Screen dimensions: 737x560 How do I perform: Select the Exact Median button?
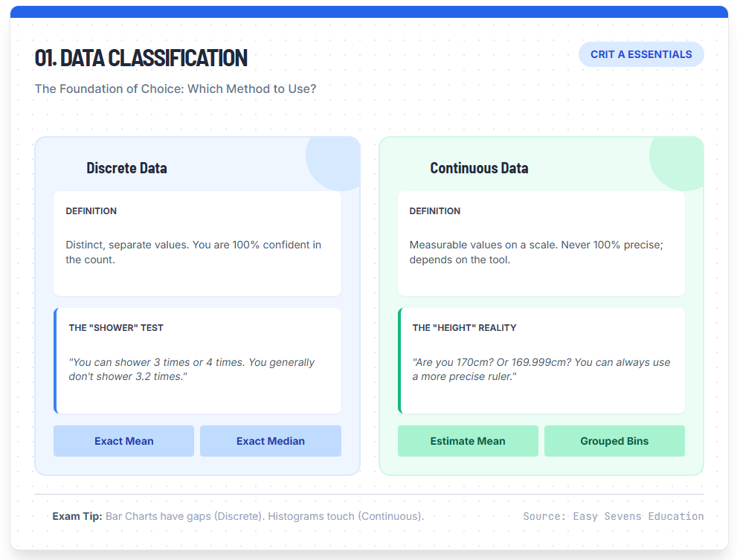270,440
